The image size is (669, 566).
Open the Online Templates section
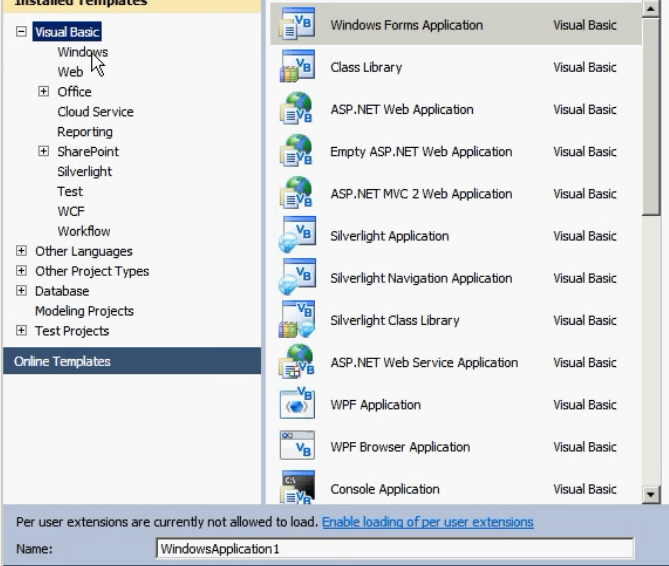132,361
